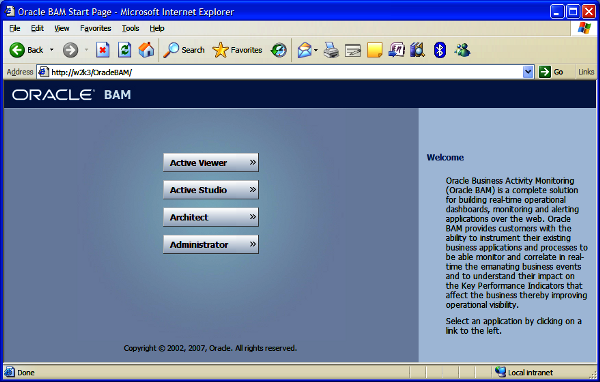Image resolution: width=600 pixels, height=382 pixels.
Task: Launch Active Studio
Action: coord(211,190)
